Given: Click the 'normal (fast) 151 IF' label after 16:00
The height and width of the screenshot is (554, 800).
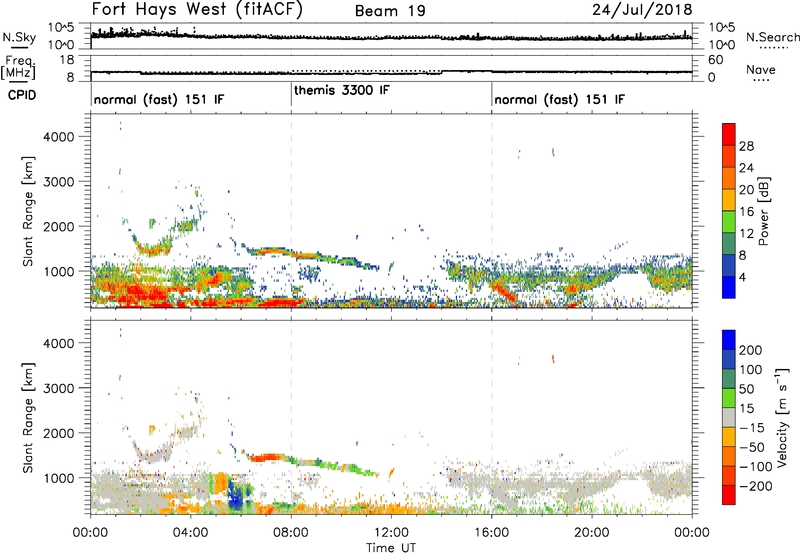Looking at the screenshot, I should click(x=559, y=99).
